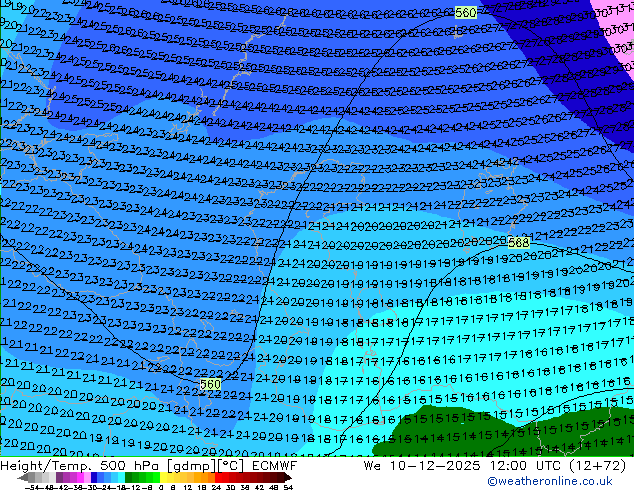Pick the yellow legend swatch near 0
This screenshot has width=634, height=490.
click(x=163, y=477)
